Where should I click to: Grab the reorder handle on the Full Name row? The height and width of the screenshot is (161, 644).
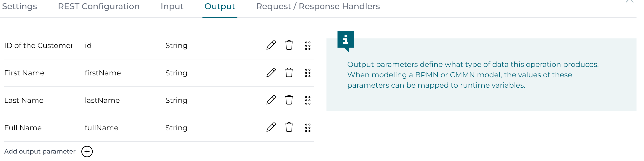click(x=308, y=128)
